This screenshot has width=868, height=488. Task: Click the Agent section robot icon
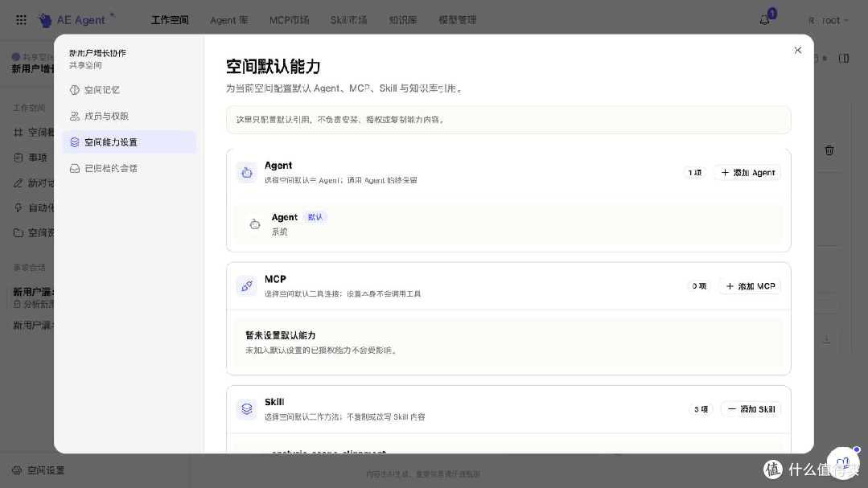pyautogui.click(x=247, y=173)
